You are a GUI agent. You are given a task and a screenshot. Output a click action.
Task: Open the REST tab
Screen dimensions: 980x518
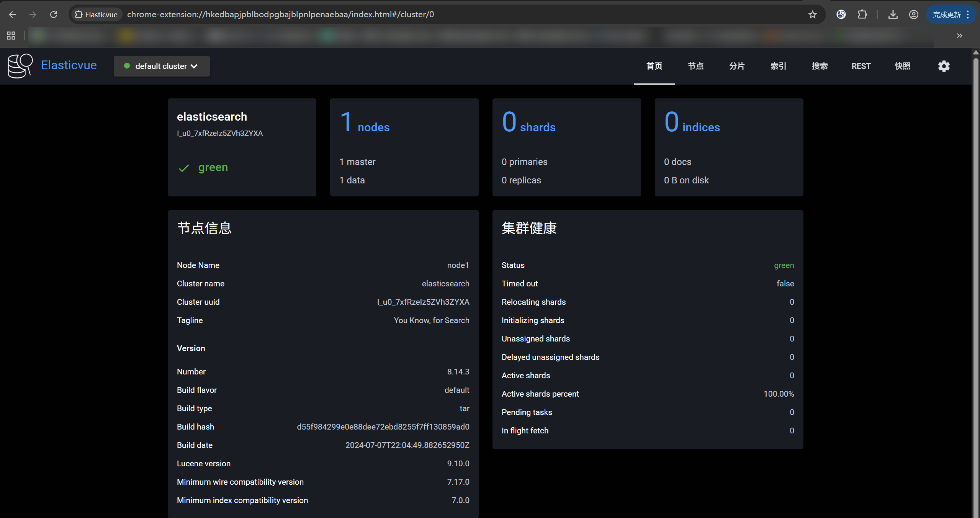(861, 66)
